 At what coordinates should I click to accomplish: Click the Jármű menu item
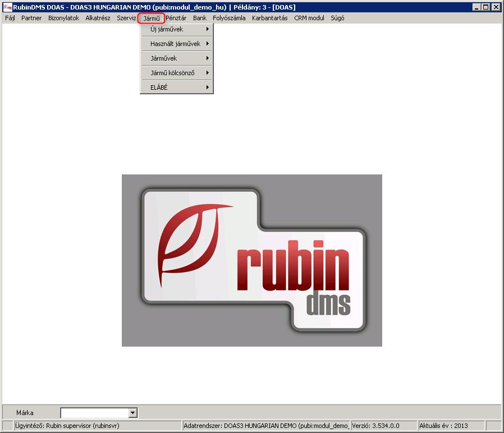pyautogui.click(x=152, y=19)
